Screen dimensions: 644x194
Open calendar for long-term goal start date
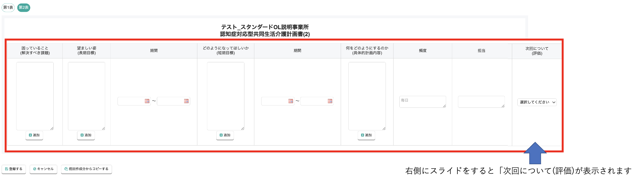pyautogui.click(x=147, y=101)
